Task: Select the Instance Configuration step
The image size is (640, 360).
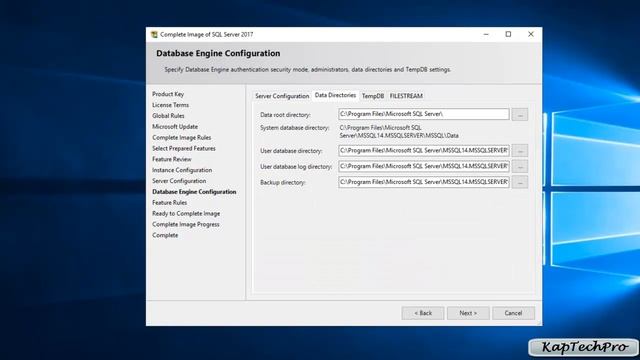Action: point(182,170)
